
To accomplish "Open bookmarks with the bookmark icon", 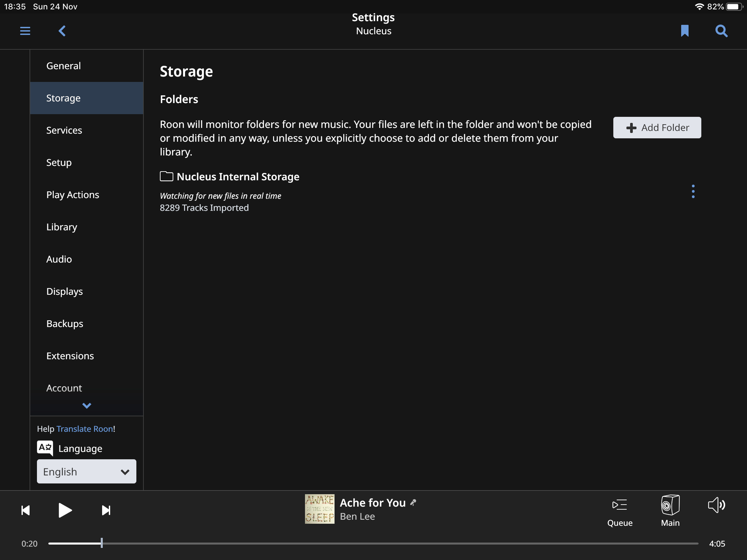I will coord(685,31).
